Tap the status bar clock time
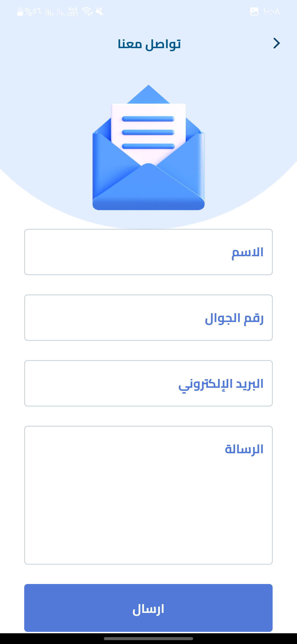The width and height of the screenshot is (297, 644). pos(271,12)
